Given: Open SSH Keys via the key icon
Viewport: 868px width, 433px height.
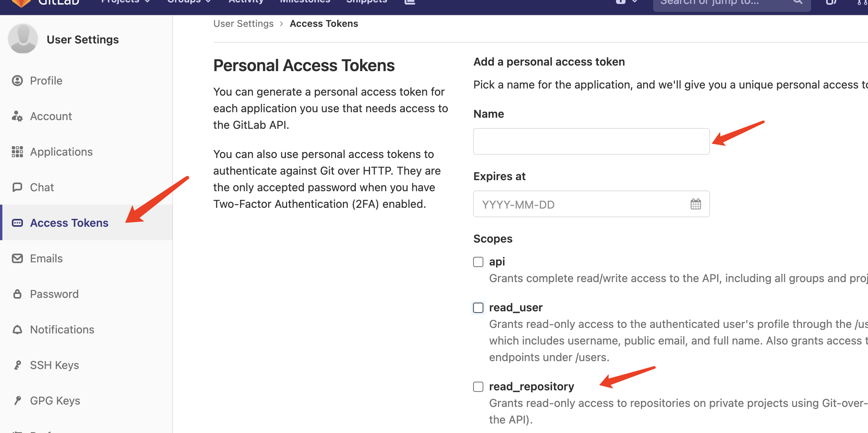Looking at the screenshot, I should (17, 365).
